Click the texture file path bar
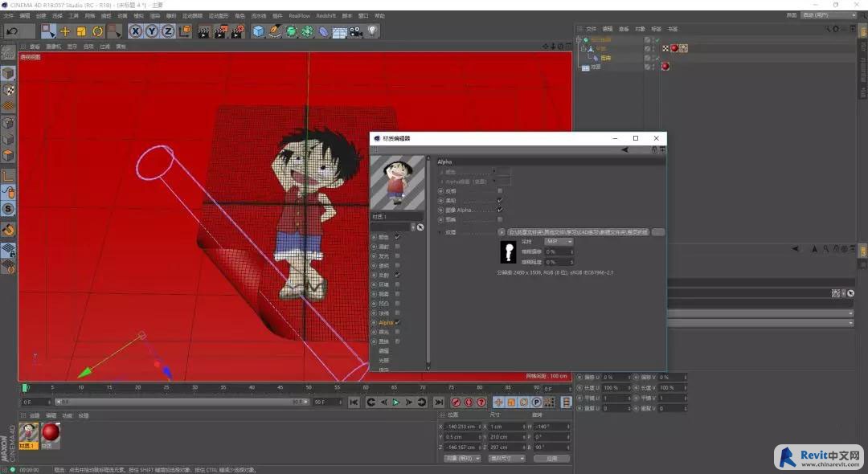The image size is (868, 474). click(x=579, y=232)
